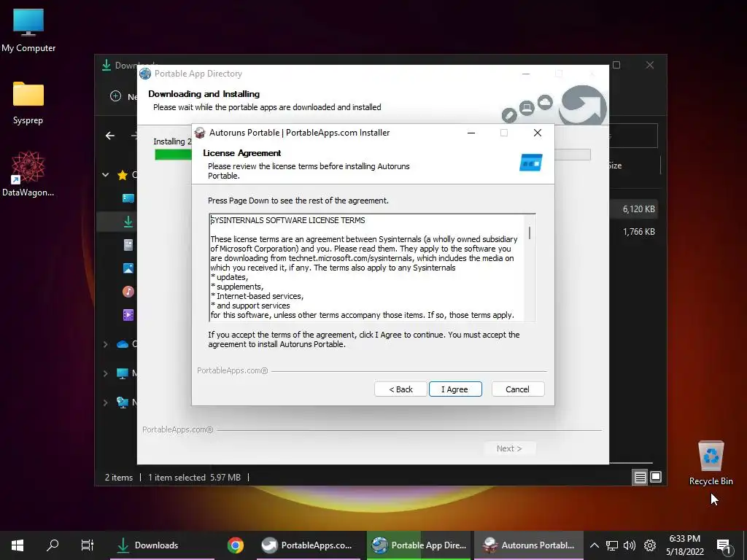747x560 pixels.
Task: Open the Windows Start menu
Action: [x=18, y=545]
